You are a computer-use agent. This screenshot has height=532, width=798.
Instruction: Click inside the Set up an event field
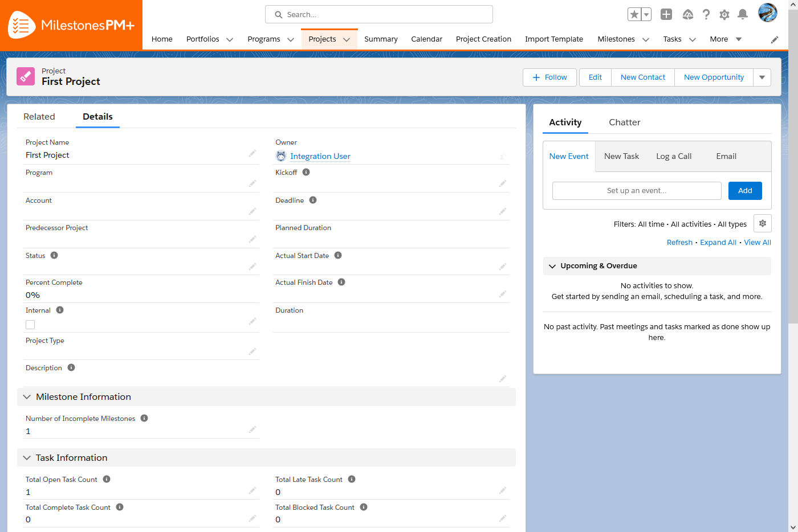tap(637, 191)
